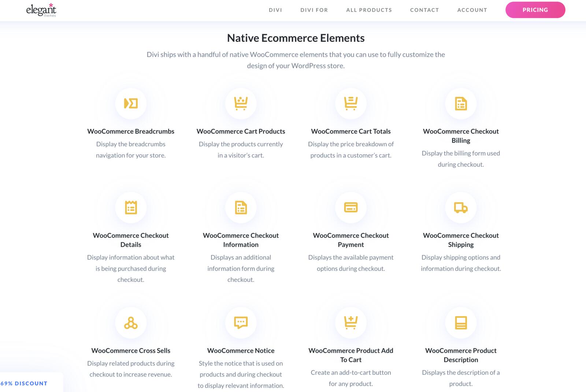Viewport: 586px width, 392px height.
Task: Click the Product Description book icon
Action: (461, 323)
